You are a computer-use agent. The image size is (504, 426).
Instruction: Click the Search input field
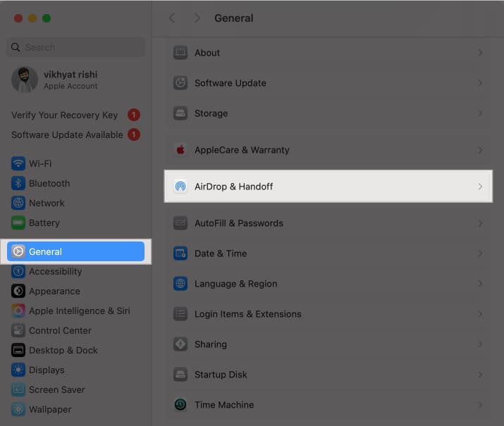click(76, 47)
